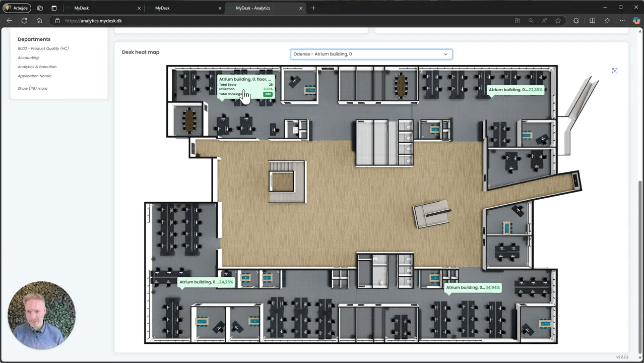Select the Application Nordic department
The image size is (644, 363).
[x=35, y=76]
